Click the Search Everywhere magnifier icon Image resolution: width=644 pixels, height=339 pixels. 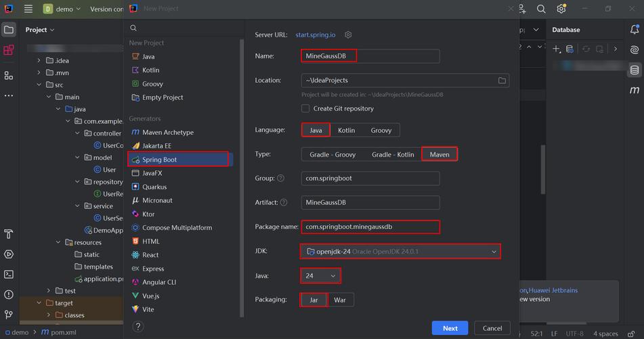click(x=541, y=9)
